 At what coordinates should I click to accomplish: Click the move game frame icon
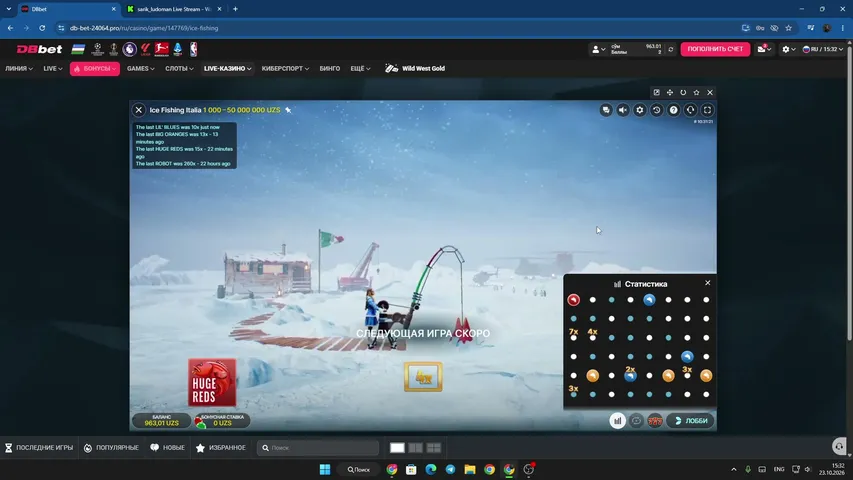point(670,93)
